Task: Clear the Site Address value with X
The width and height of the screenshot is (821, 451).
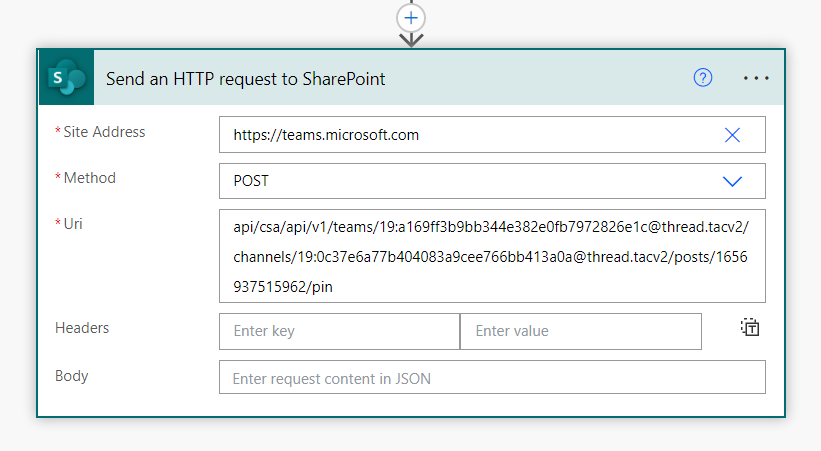Action: tap(732, 135)
